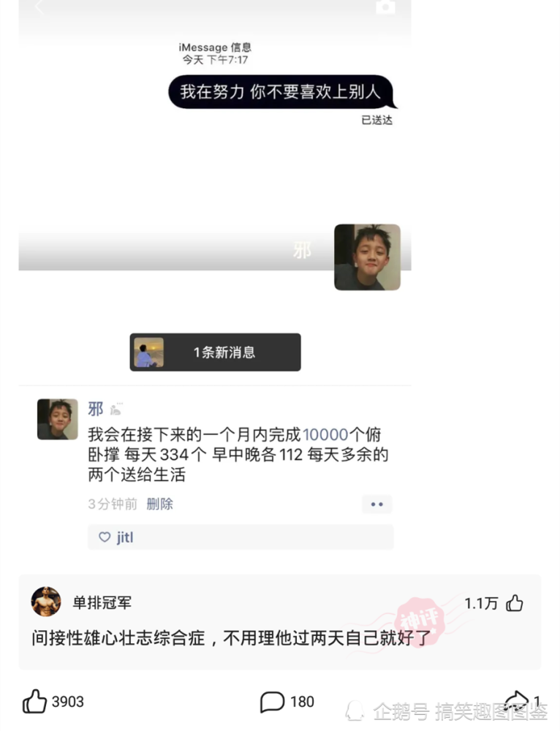Open the camera icon at top right
This screenshot has width=560, height=731.
(x=385, y=6)
